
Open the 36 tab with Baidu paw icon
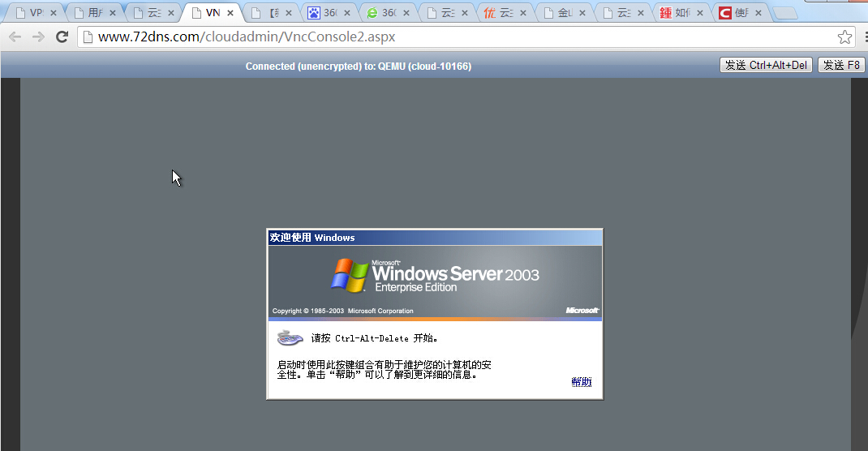pyautogui.click(x=330, y=13)
